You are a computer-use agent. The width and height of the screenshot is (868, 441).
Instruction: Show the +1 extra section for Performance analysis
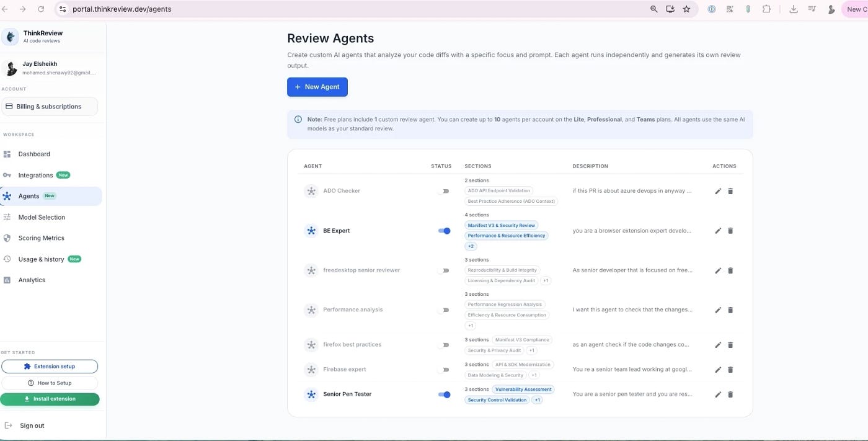470,325
